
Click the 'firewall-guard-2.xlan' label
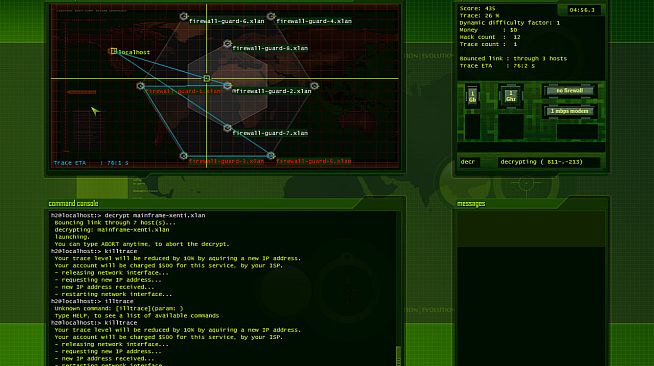[x=272, y=91]
